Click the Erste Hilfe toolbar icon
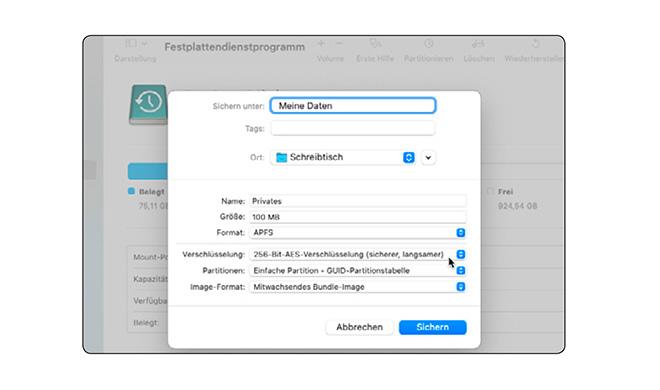The width and height of the screenshot is (660, 390). tap(375, 44)
